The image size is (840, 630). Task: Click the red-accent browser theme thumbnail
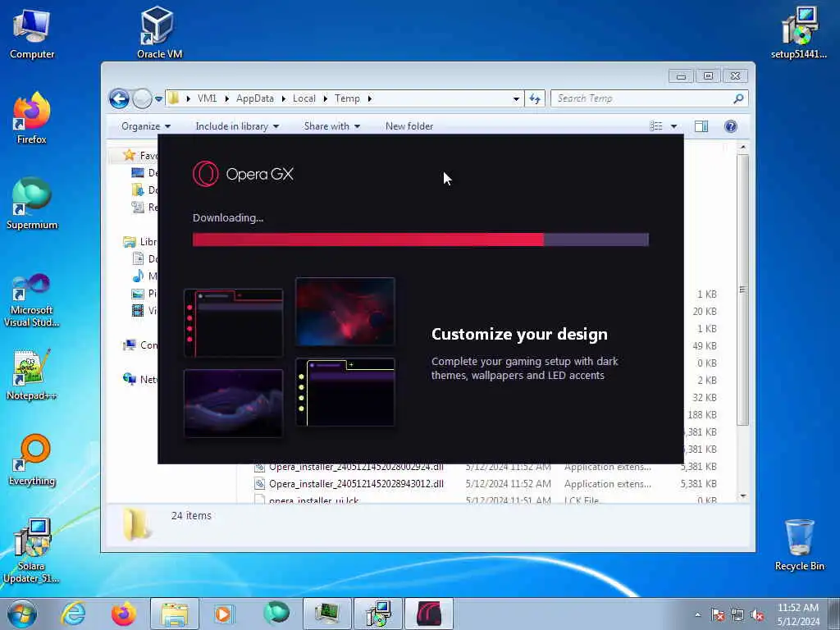click(233, 323)
